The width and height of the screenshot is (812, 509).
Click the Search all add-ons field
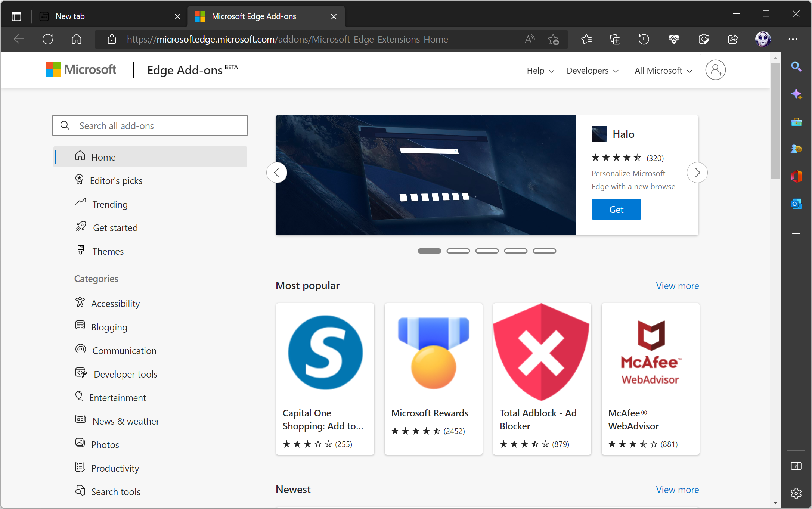click(150, 126)
